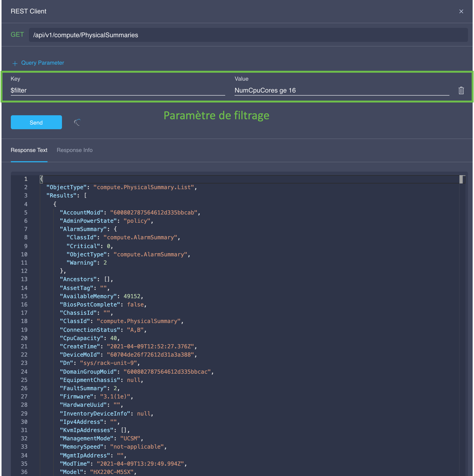474x476 pixels.
Task: Click the Query Parameter link
Action: point(42,63)
